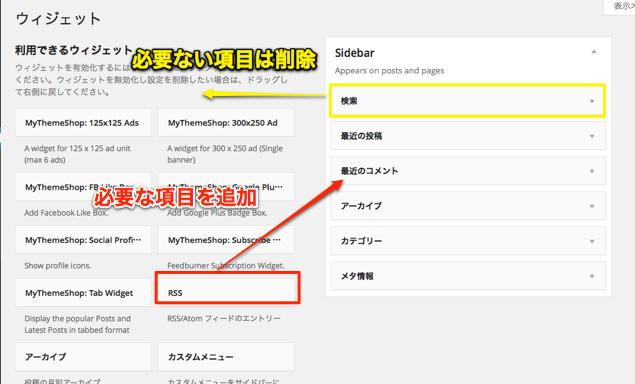Click the メタ情報 widget title

(357, 276)
